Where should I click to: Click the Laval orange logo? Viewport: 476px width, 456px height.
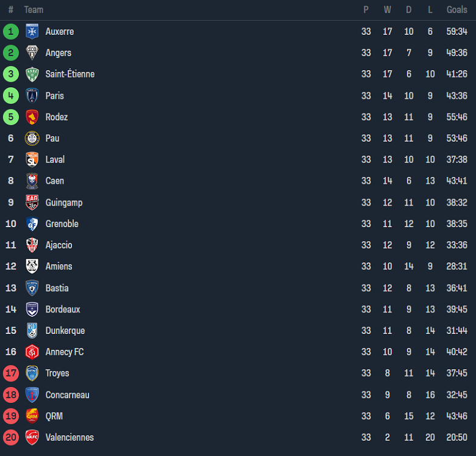click(x=32, y=160)
